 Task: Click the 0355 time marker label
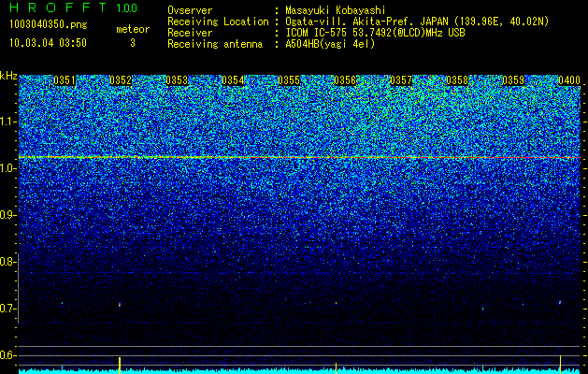click(x=289, y=80)
